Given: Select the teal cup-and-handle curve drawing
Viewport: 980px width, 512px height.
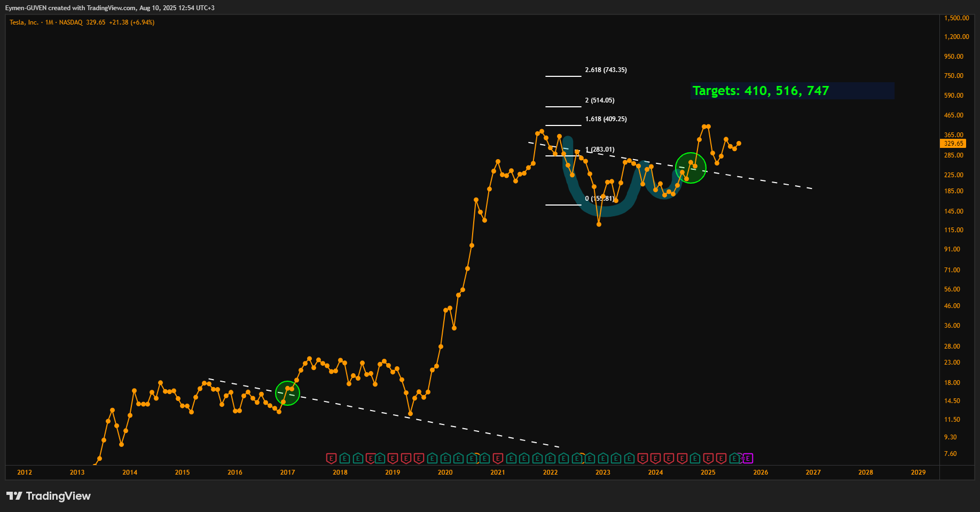Looking at the screenshot, I should pyautogui.click(x=603, y=212).
